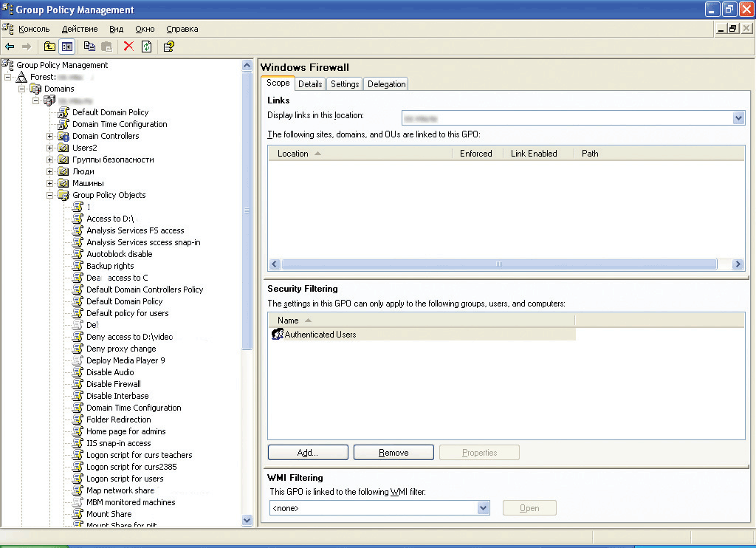Click the scroll icon beside Home page for admins
This screenshot has width=756, height=548.
pos(78,431)
